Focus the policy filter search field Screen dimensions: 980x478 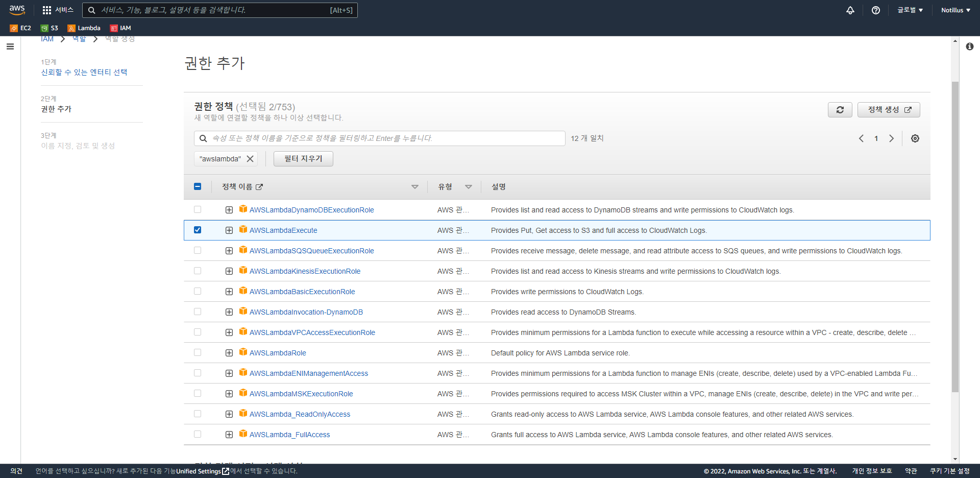tap(380, 138)
